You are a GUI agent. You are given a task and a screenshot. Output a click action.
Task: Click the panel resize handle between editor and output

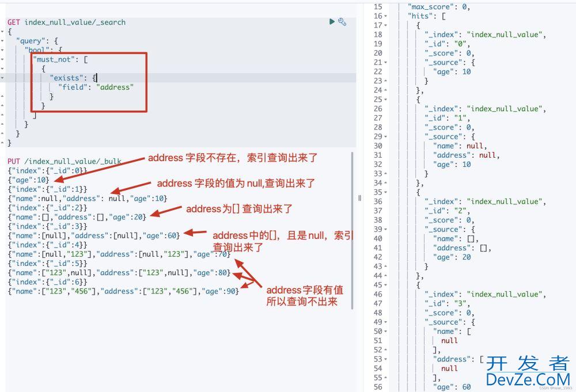(x=359, y=198)
